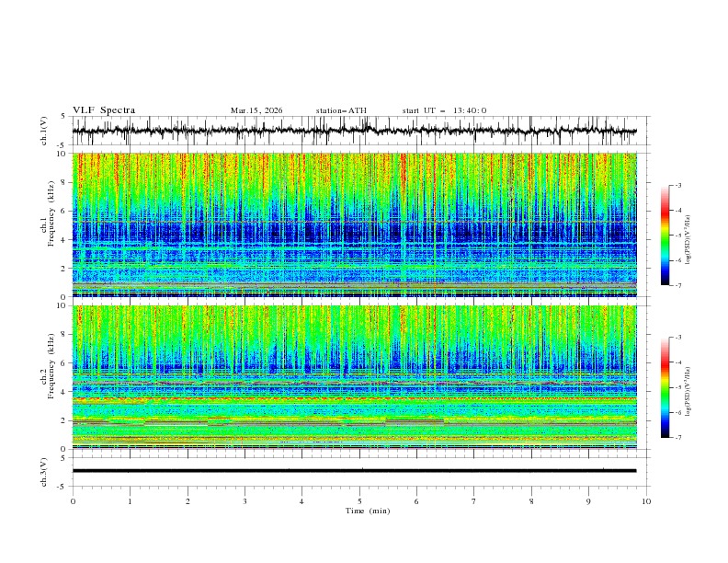The width and height of the screenshot is (728, 563).
Task: Select the date text "Mar.15, 2026"
Action: [256, 110]
